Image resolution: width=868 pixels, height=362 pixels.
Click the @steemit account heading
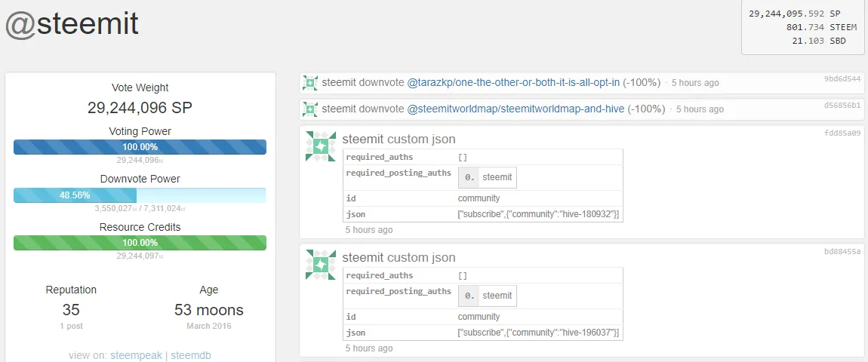click(x=72, y=23)
